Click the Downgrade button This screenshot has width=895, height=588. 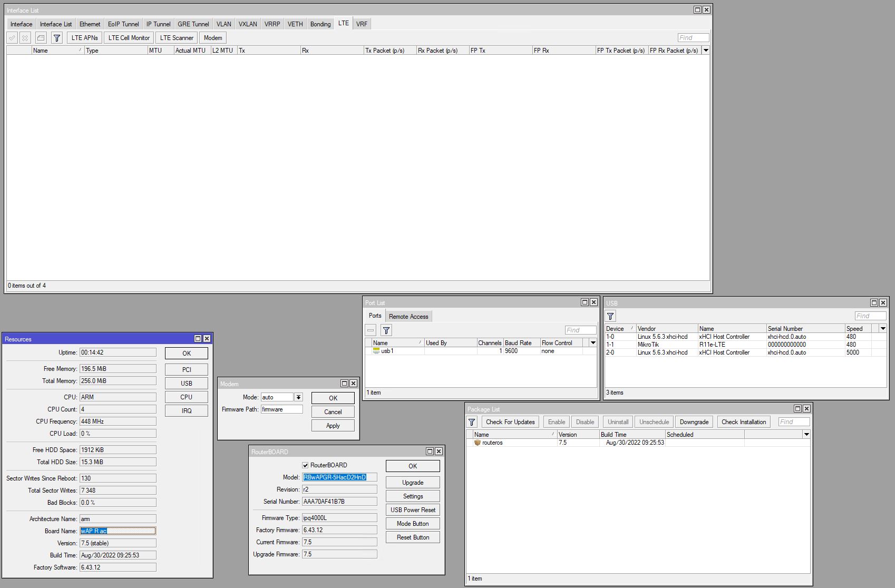(x=694, y=422)
